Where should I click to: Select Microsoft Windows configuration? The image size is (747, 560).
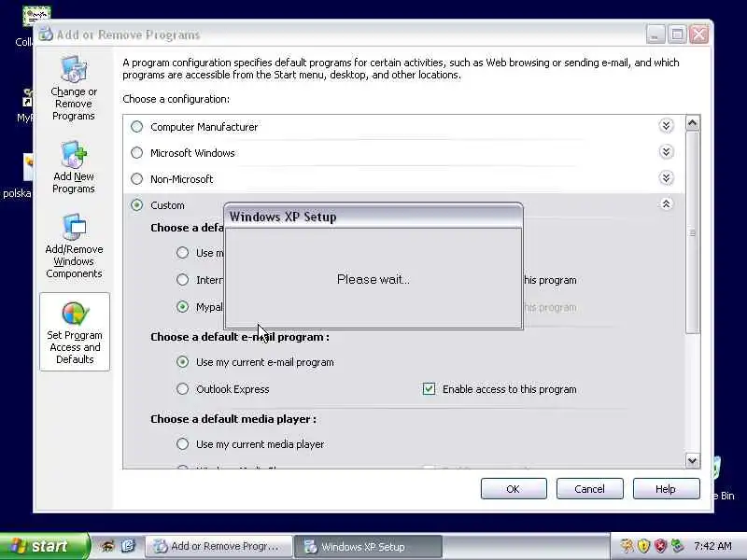(x=136, y=153)
